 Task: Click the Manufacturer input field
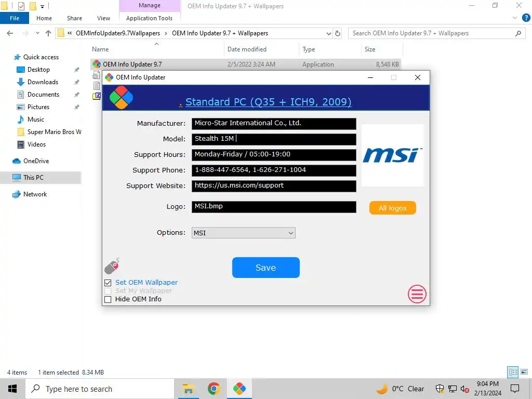(274, 124)
